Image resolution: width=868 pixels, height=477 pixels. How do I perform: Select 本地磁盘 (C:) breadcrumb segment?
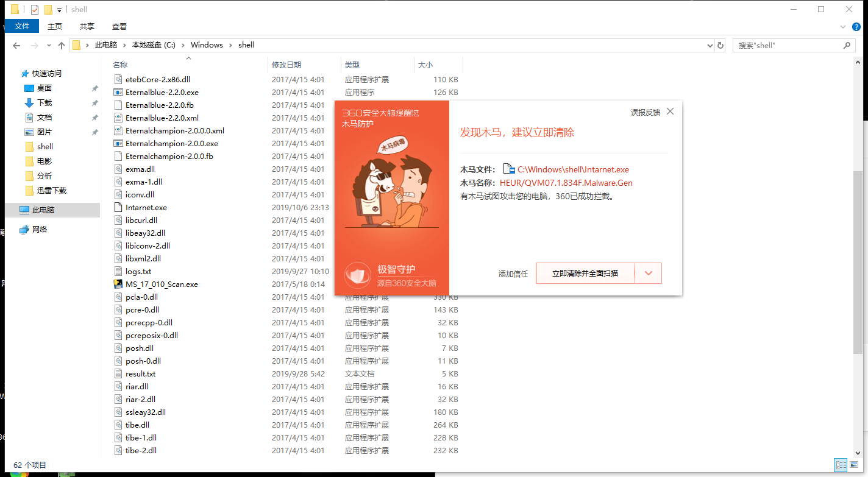(154, 45)
